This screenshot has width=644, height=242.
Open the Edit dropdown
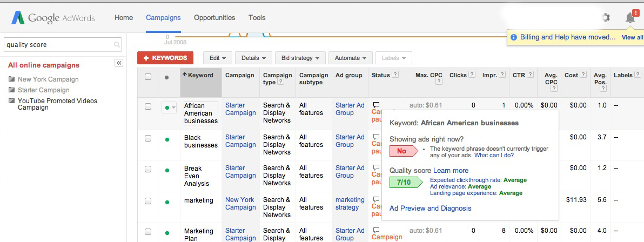(x=218, y=58)
